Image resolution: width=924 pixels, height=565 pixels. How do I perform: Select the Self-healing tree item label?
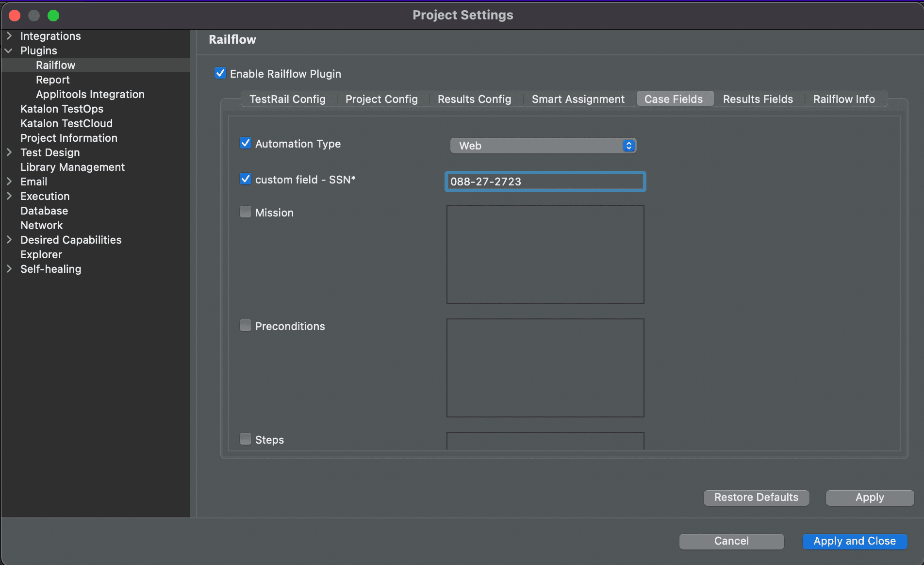[x=51, y=269]
